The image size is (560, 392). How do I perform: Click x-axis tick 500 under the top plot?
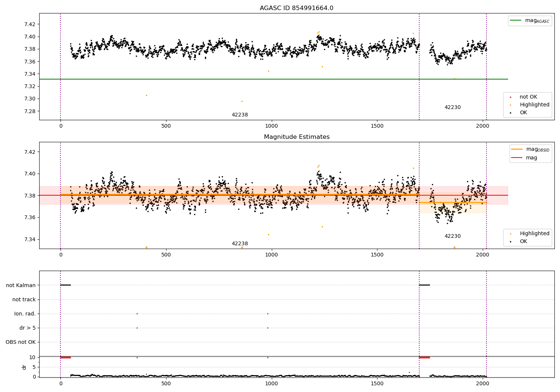(166, 126)
